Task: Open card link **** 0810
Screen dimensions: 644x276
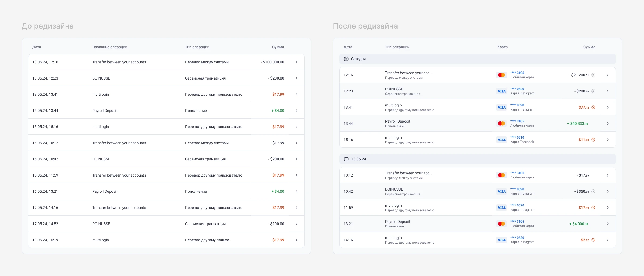Action: click(517, 137)
